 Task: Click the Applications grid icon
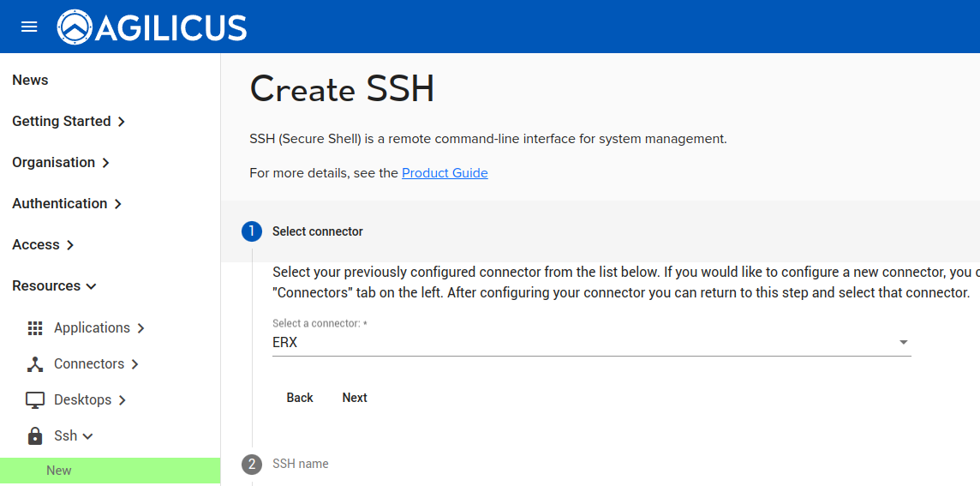(x=35, y=328)
